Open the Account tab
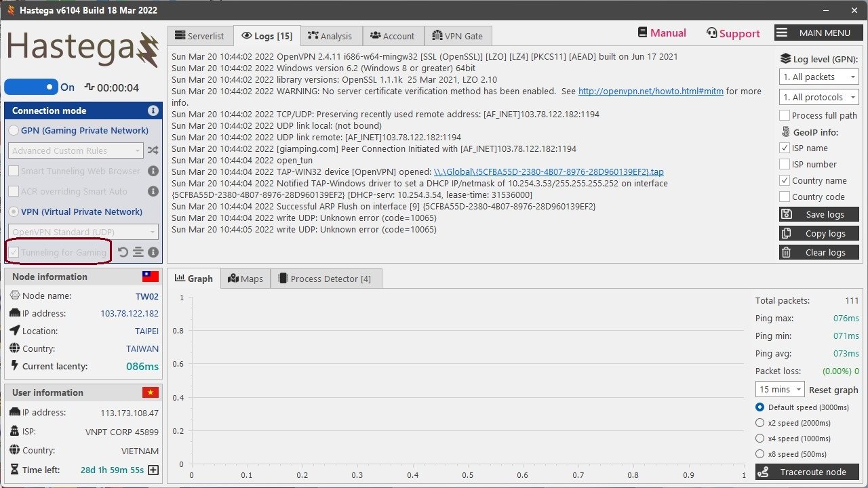 [x=393, y=36]
